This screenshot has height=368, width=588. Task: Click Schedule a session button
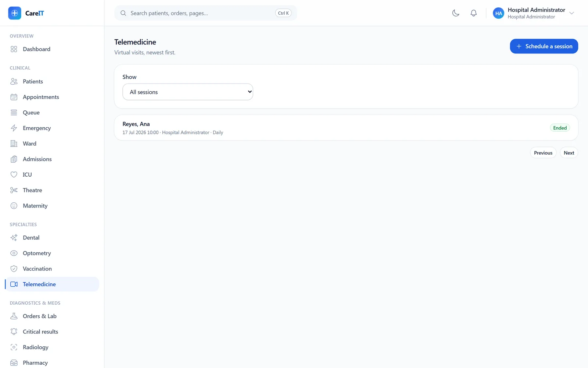click(544, 46)
